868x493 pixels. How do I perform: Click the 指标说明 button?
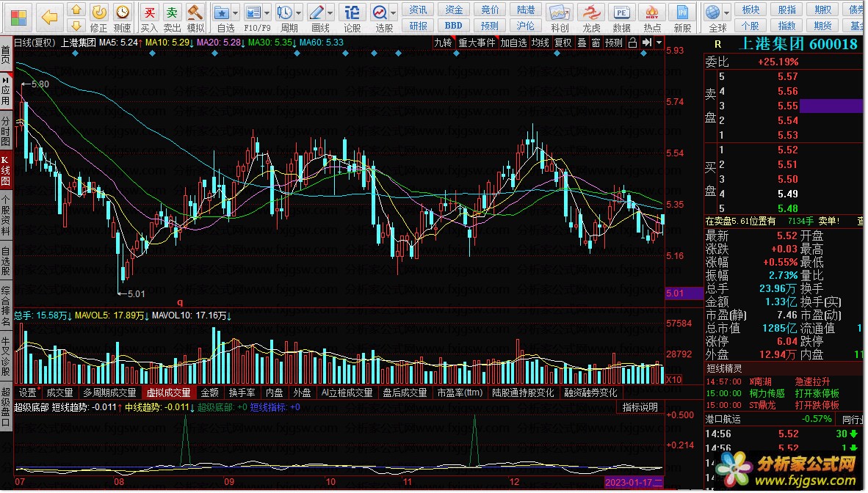tap(640, 407)
